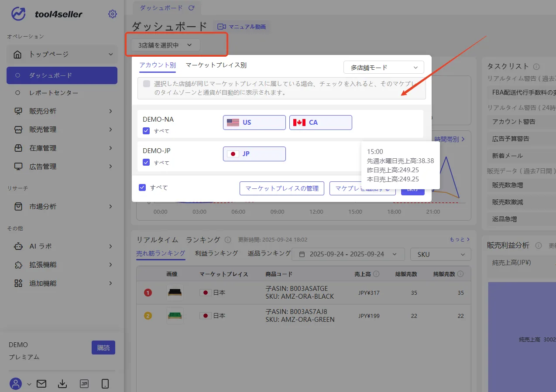
Task: Open the mail envelope icon in sidebar footer
Action: (x=41, y=384)
